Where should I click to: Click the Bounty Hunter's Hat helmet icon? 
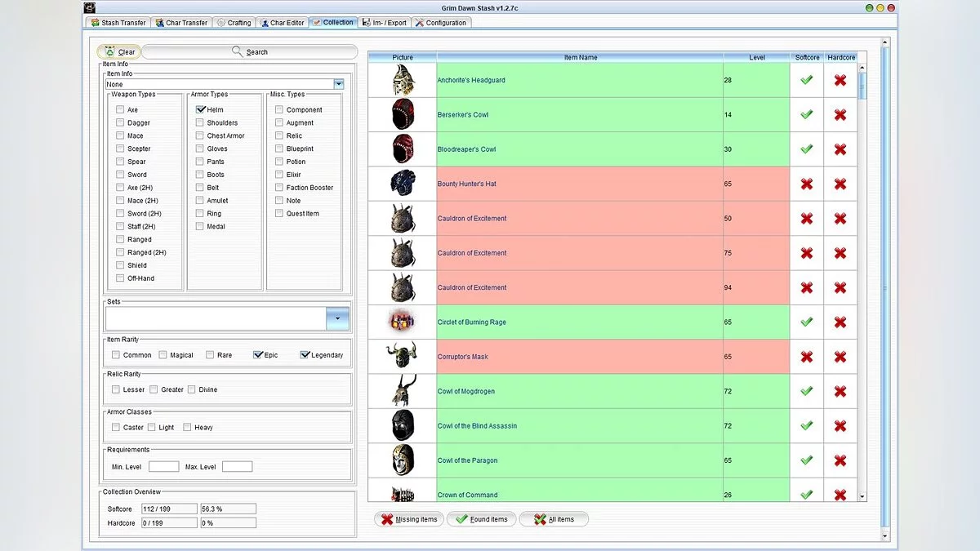click(402, 184)
